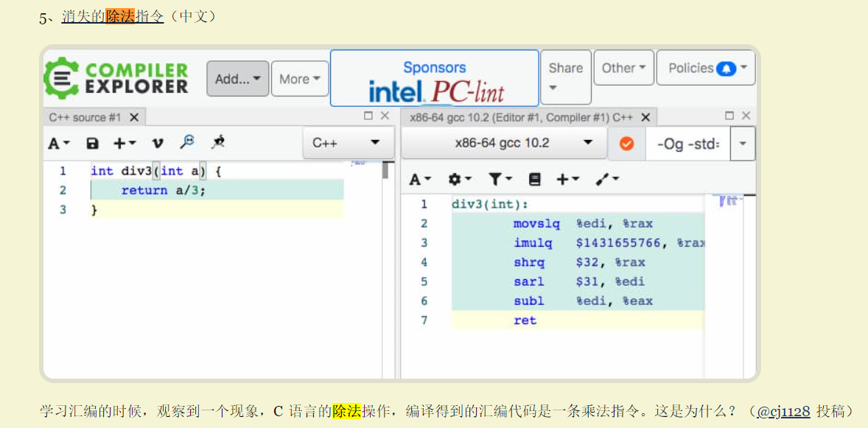The height and width of the screenshot is (428, 868).
Task: Open the More dropdown
Action: pos(299,79)
